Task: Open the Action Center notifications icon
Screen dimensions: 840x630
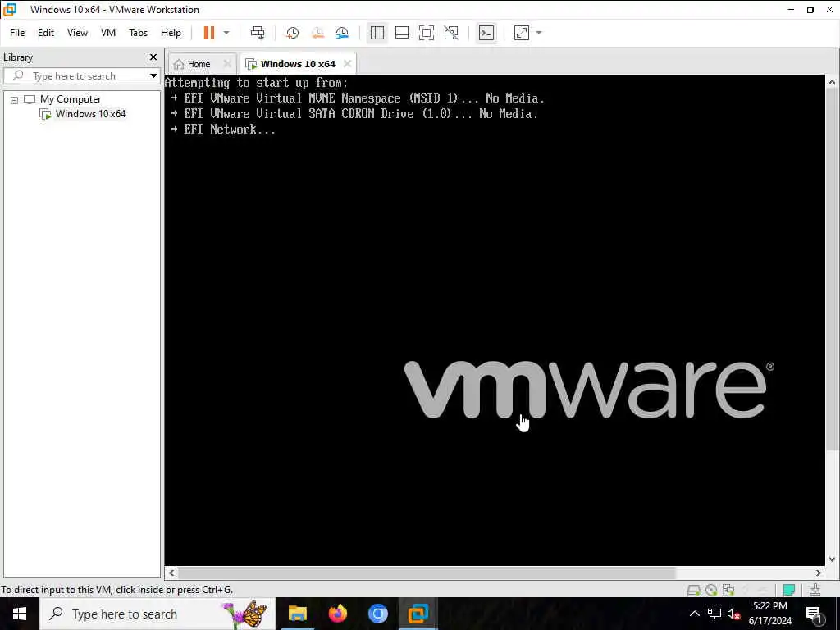Action: tap(815, 614)
